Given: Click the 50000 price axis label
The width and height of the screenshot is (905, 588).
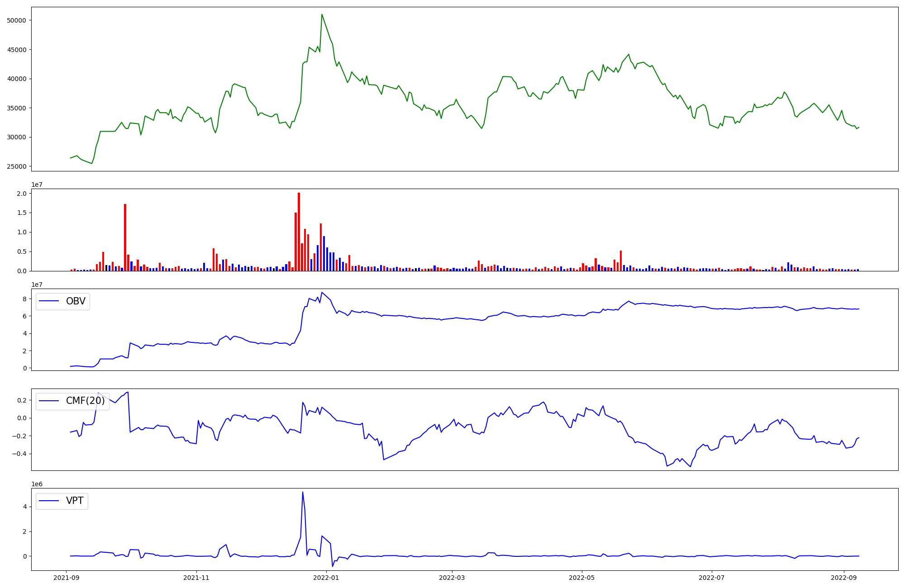Looking at the screenshot, I should pyautogui.click(x=17, y=20).
